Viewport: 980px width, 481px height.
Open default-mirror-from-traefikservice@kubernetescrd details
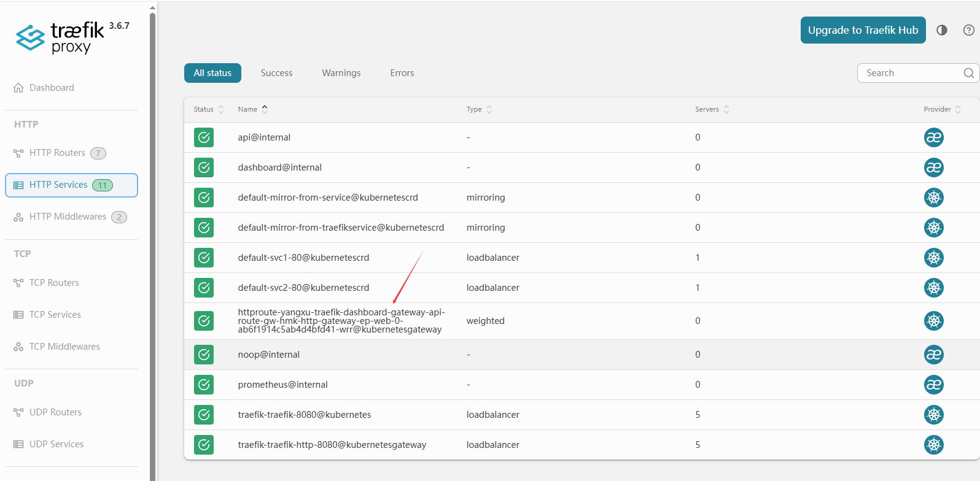point(581,228)
